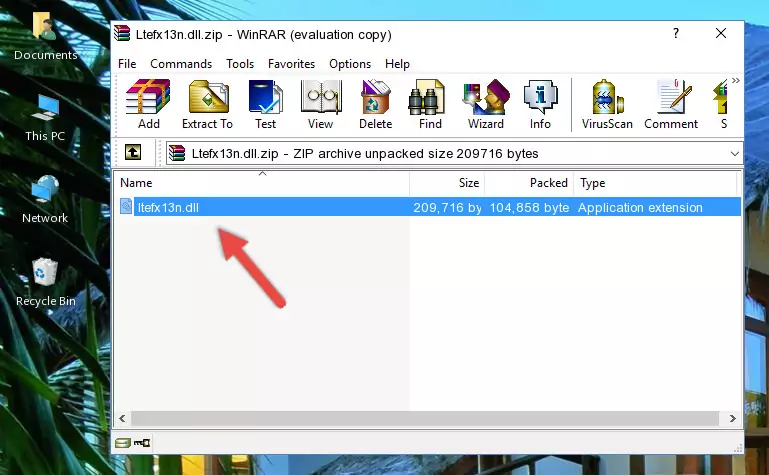769x475 pixels.
Task: Click the Application extension type cell
Action: (x=640, y=207)
